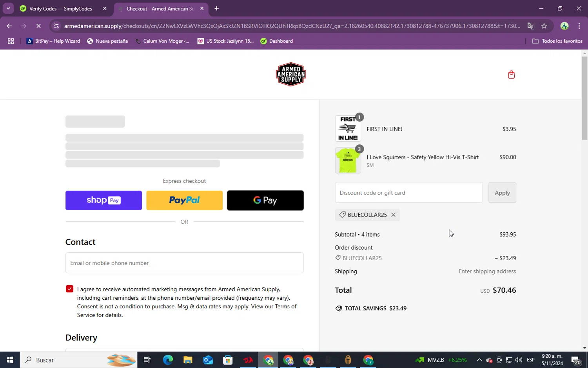This screenshot has width=588, height=368.
Task: Expand the tab search dropdown arrow
Action: (8, 8)
